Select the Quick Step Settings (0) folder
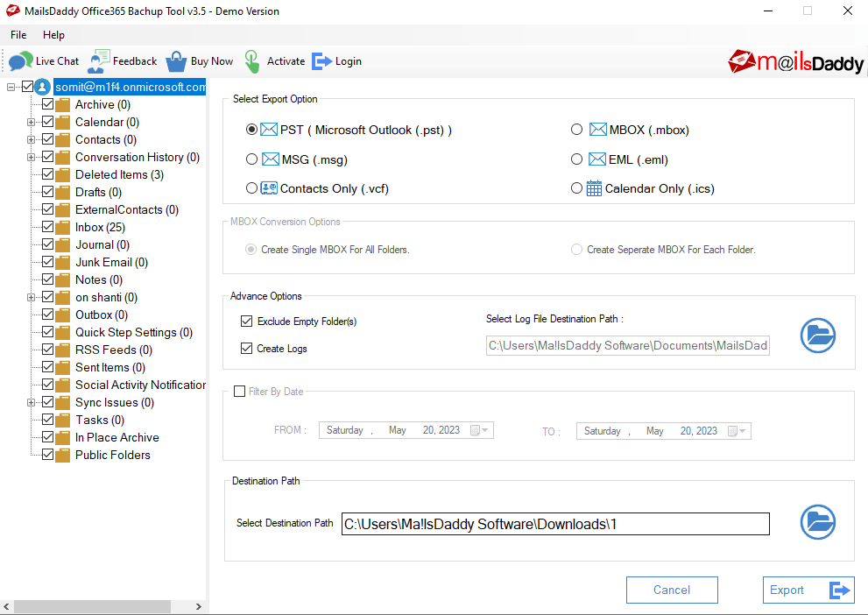This screenshot has width=868, height=615. click(134, 332)
